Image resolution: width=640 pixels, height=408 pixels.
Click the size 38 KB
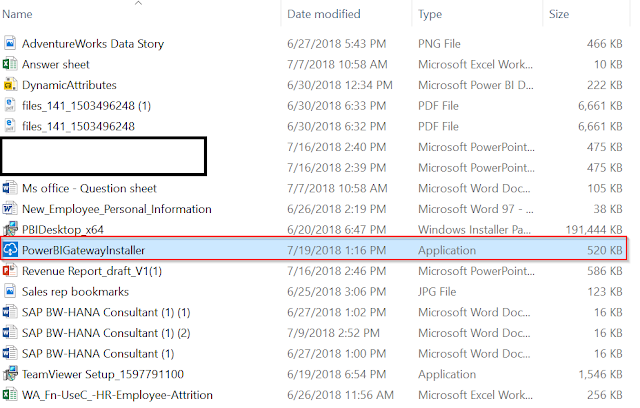[608, 209]
